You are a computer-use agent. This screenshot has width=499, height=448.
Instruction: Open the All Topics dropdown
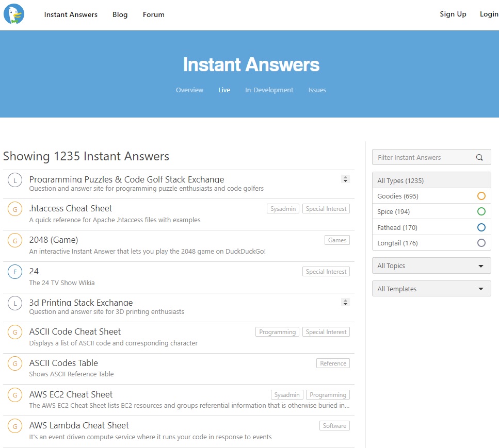[x=431, y=266]
